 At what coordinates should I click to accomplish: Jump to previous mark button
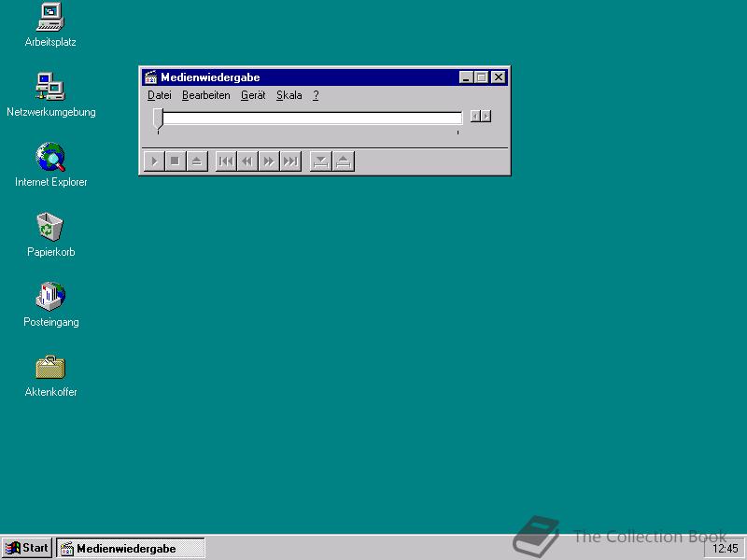[x=226, y=161]
